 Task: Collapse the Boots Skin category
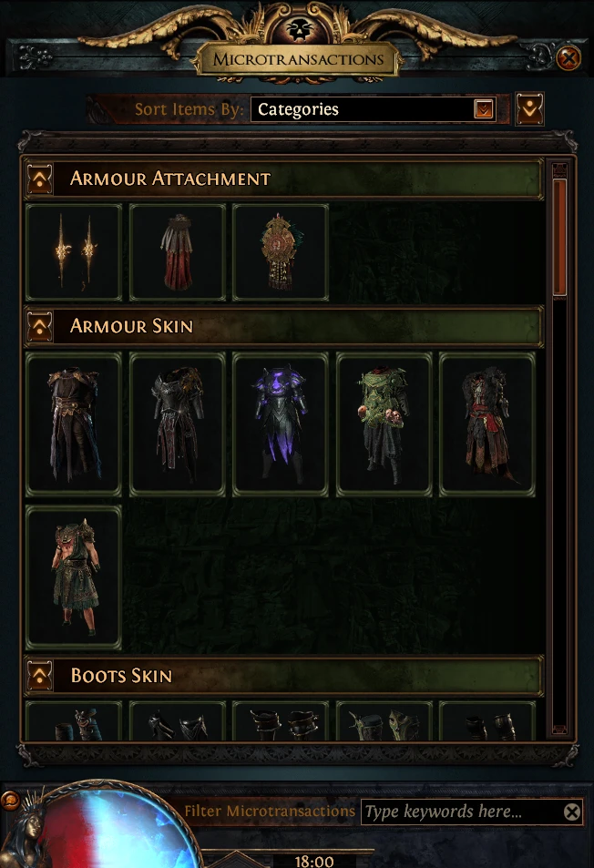pos(40,675)
